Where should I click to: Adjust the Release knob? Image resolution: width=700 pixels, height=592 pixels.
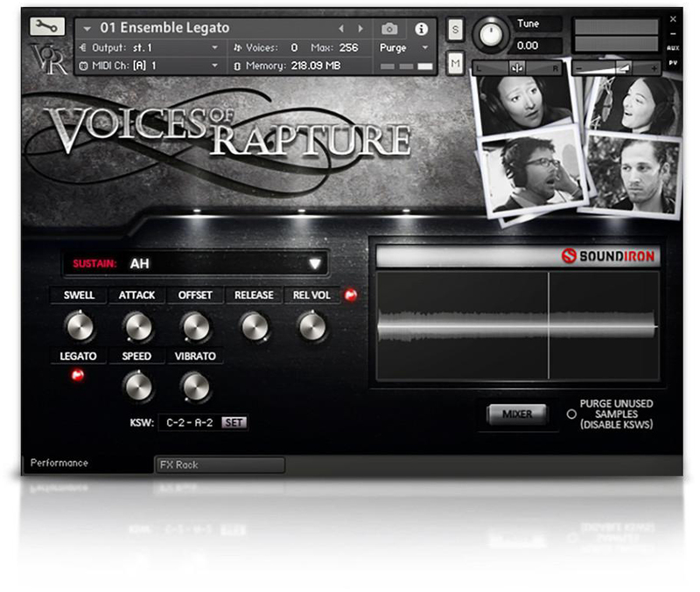click(x=255, y=327)
